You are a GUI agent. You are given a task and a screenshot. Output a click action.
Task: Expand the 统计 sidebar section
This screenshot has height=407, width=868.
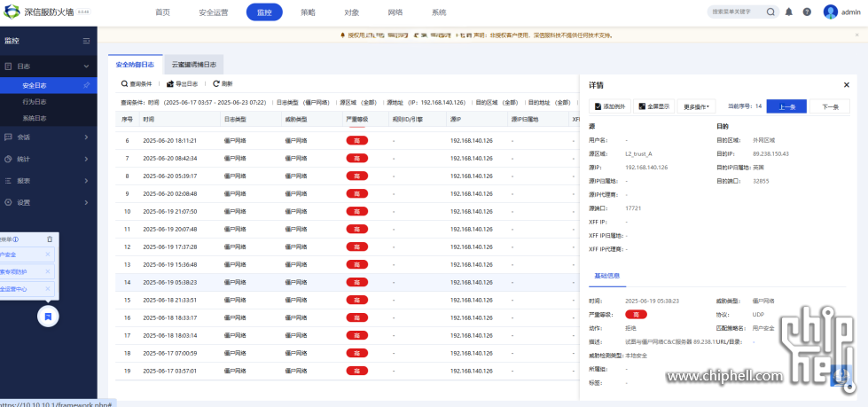click(x=86, y=159)
